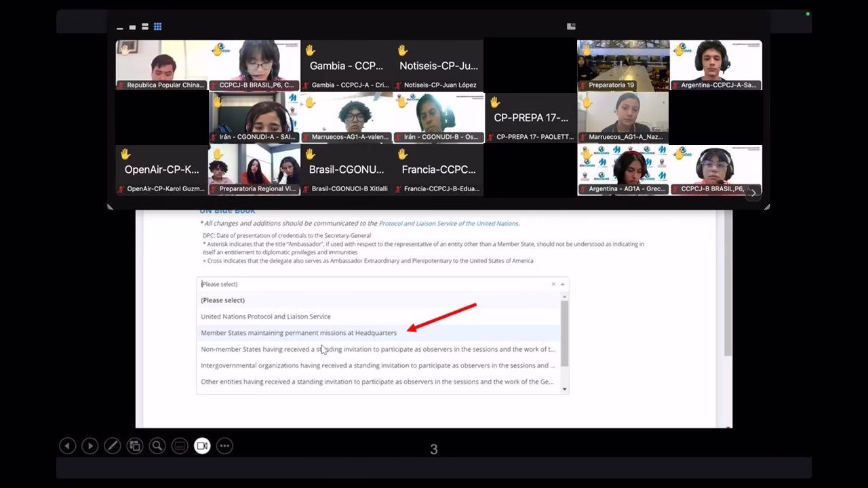Show the next page of participants
Image resolution: width=868 pixels, height=488 pixels.
click(753, 192)
